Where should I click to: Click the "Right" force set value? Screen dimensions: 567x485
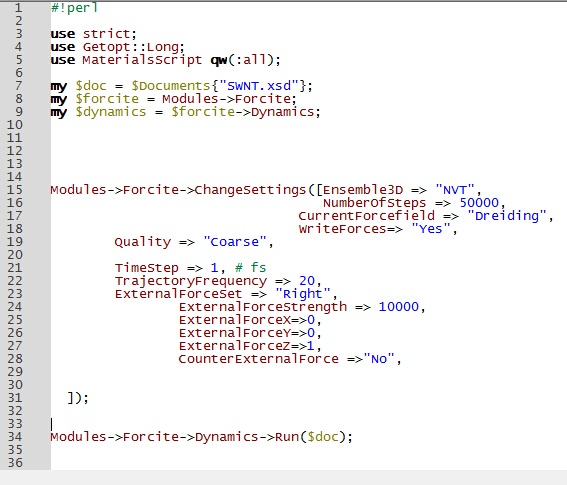[303, 294]
